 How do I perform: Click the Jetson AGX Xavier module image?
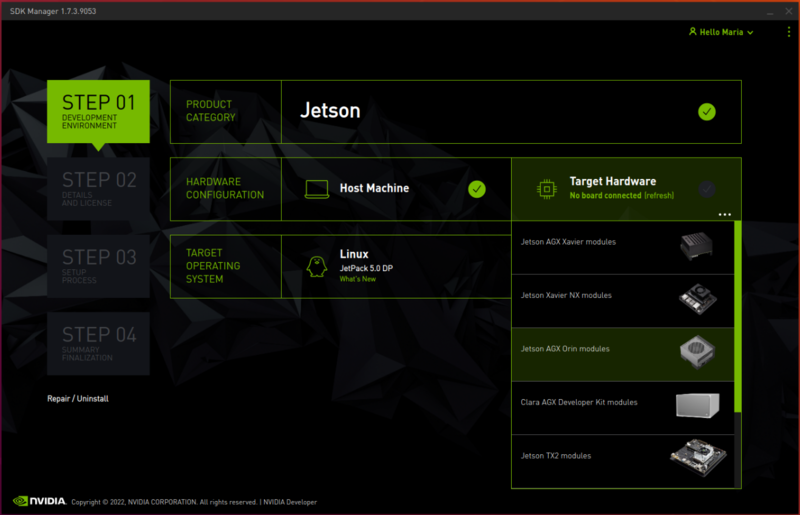click(696, 246)
